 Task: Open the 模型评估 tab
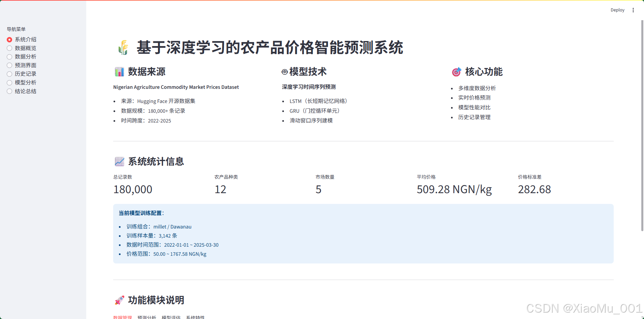[x=171, y=317]
